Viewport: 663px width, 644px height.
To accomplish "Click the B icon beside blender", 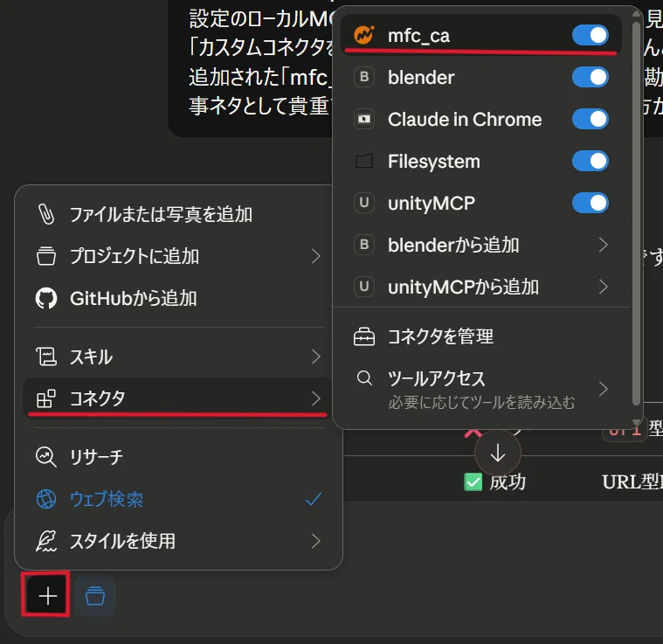I will [x=364, y=77].
